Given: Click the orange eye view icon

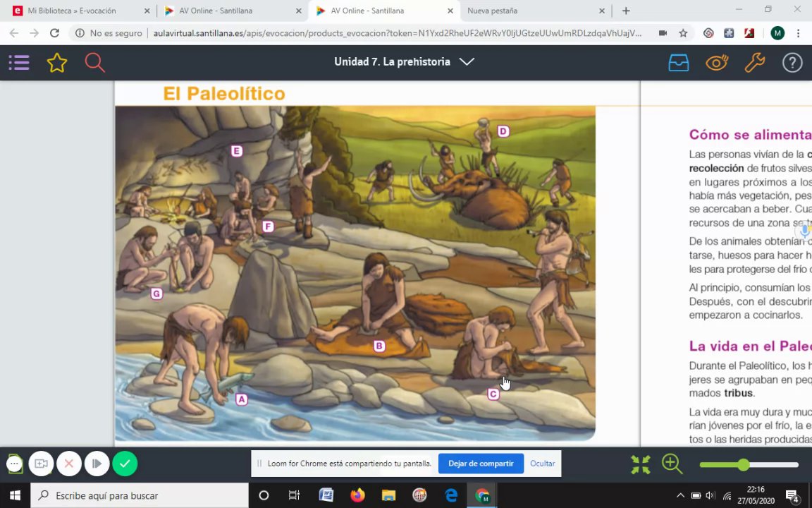Looking at the screenshot, I should click(x=717, y=63).
